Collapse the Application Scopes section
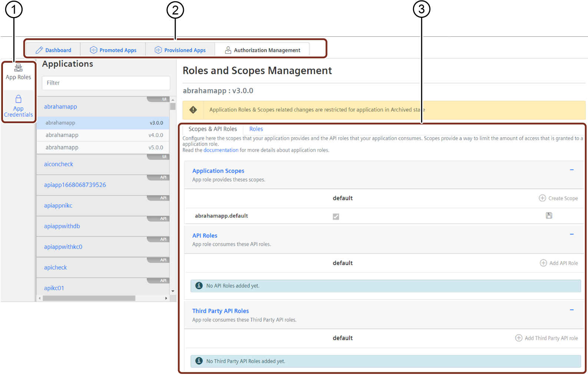 click(572, 170)
